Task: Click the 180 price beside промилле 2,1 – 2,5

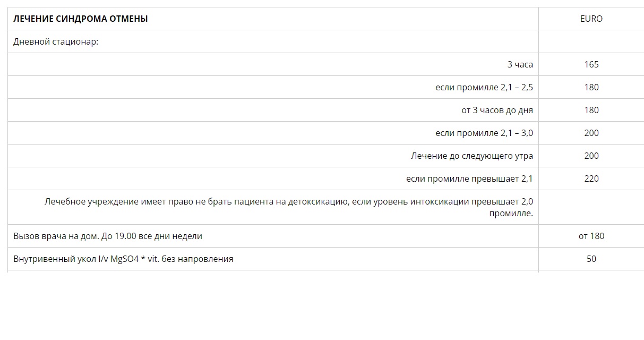Action: pyautogui.click(x=591, y=87)
